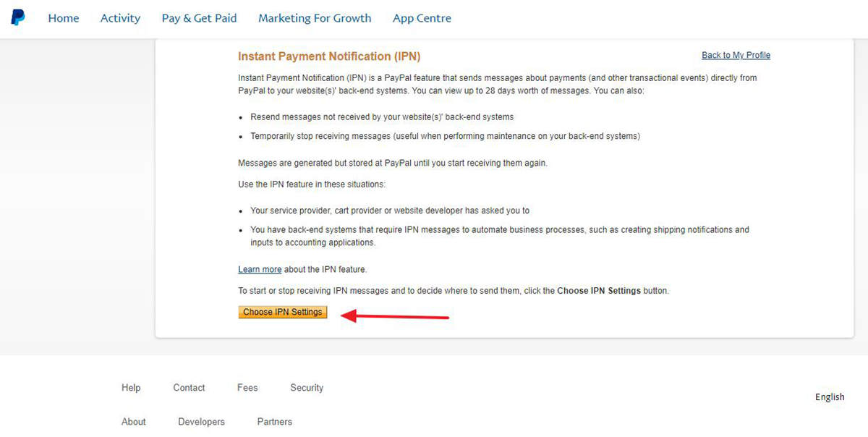Click the Learn more link about IPN
868x437 pixels.
click(x=259, y=269)
